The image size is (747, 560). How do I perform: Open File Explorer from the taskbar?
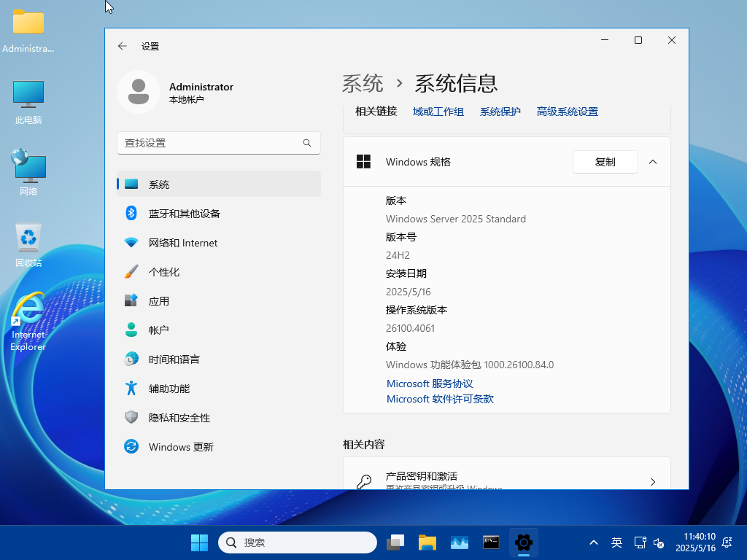[x=427, y=542]
